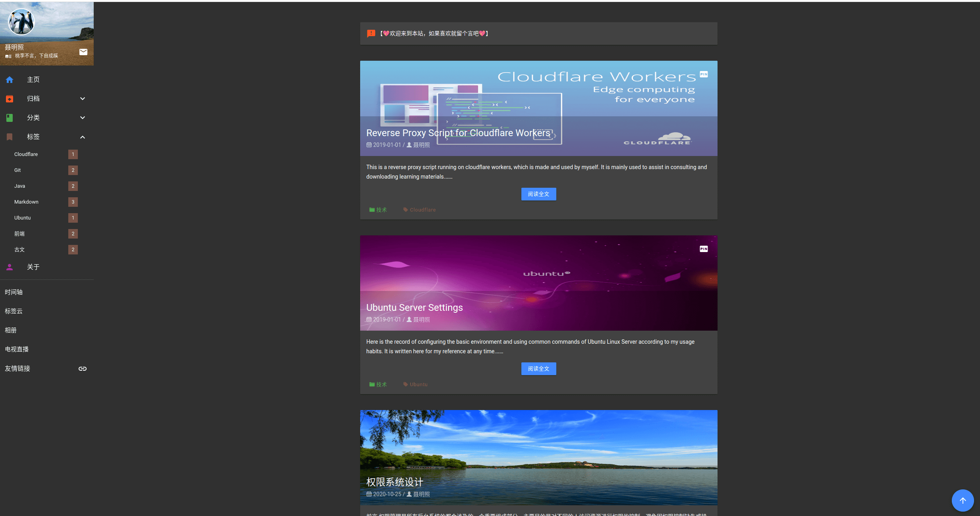
Task: Click the Ubuntu tag link below post
Action: 418,384
